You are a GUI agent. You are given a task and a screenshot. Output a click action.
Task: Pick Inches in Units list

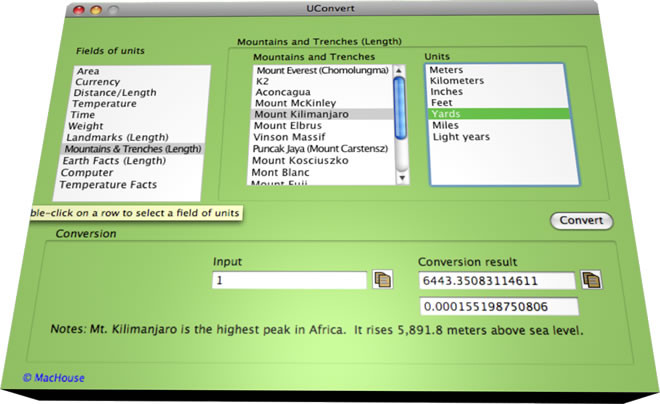point(498,92)
